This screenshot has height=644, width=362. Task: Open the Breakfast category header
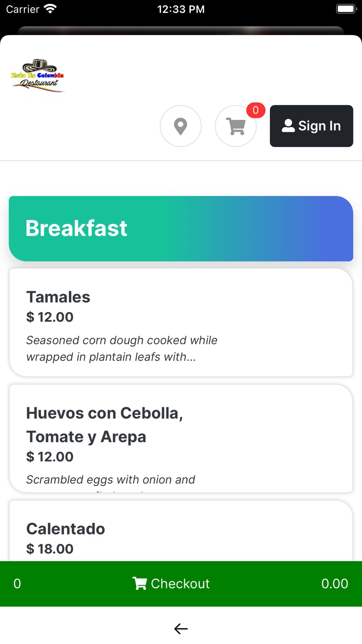181,229
